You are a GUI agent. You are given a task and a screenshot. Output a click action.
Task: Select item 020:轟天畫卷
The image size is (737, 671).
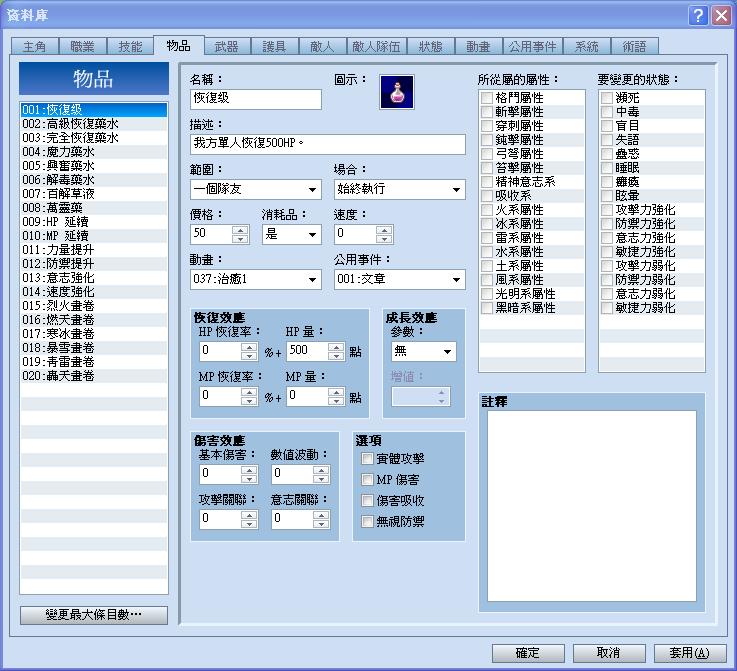(x=94, y=376)
